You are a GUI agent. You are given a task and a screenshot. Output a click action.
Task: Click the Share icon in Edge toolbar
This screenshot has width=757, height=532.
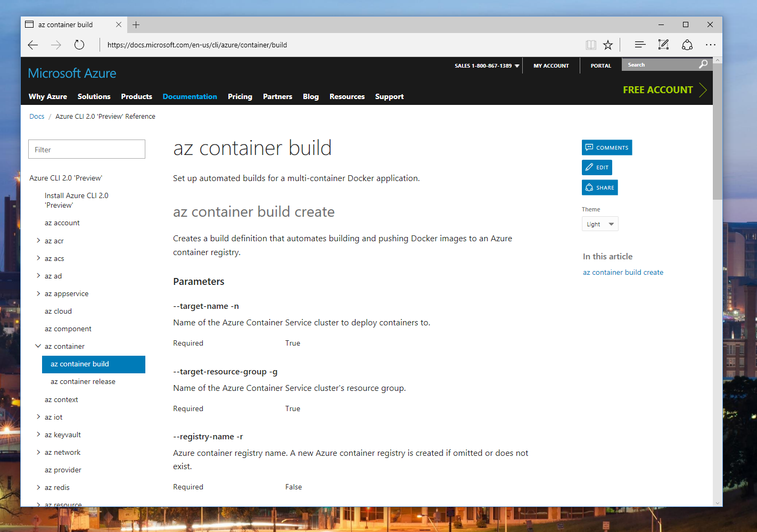pyautogui.click(x=687, y=45)
